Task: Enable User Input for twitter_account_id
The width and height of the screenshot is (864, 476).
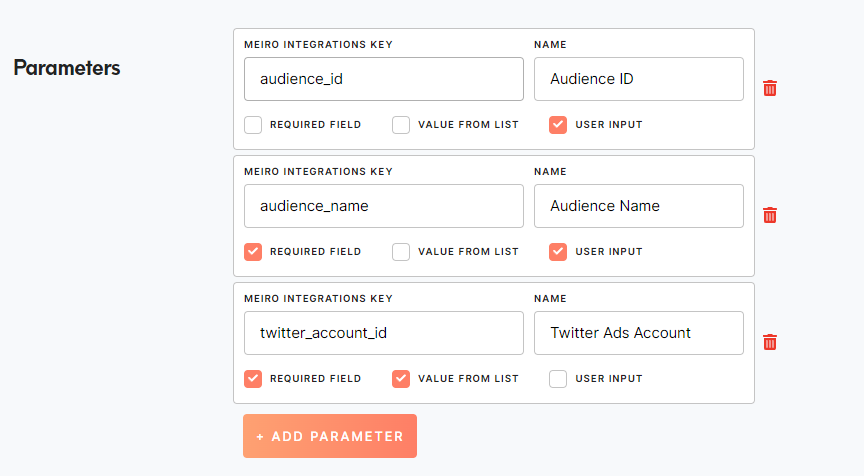Action: click(x=558, y=379)
